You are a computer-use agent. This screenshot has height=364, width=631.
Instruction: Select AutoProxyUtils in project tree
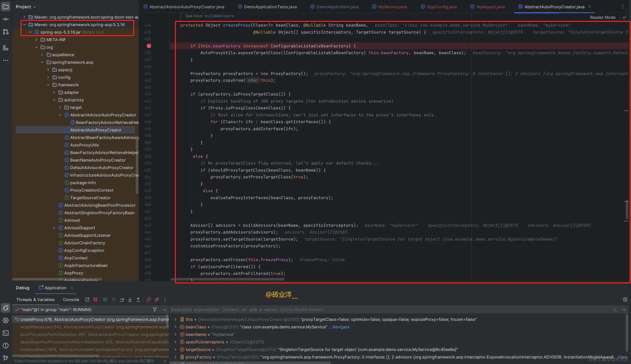pos(85,145)
